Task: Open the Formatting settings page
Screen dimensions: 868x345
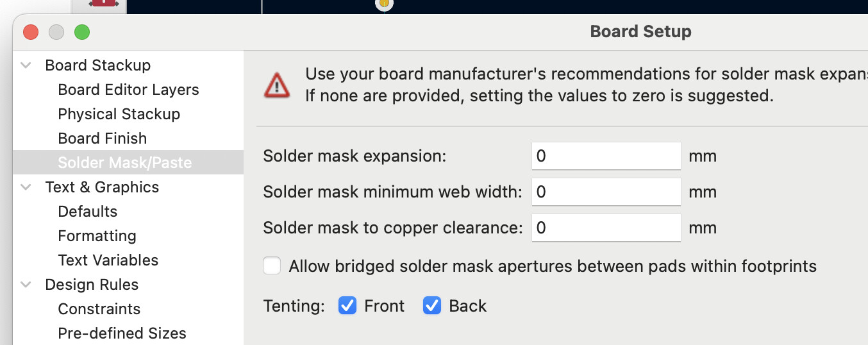Action: point(97,236)
